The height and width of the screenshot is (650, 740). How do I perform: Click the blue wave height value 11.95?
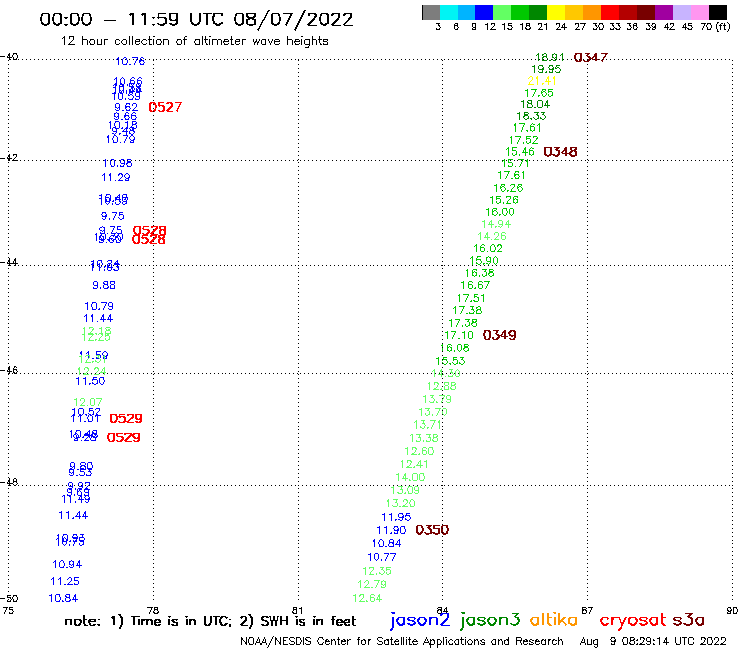(396, 517)
